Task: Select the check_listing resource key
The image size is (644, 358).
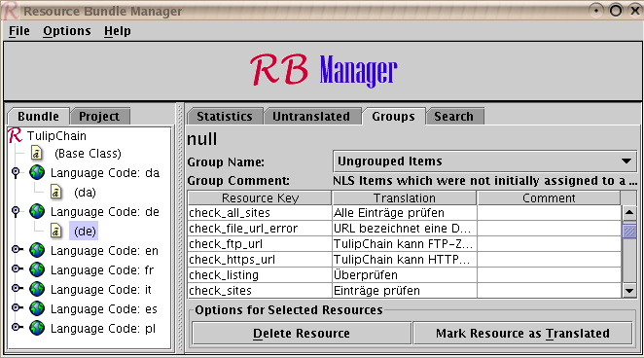Action: coord(260,275)
